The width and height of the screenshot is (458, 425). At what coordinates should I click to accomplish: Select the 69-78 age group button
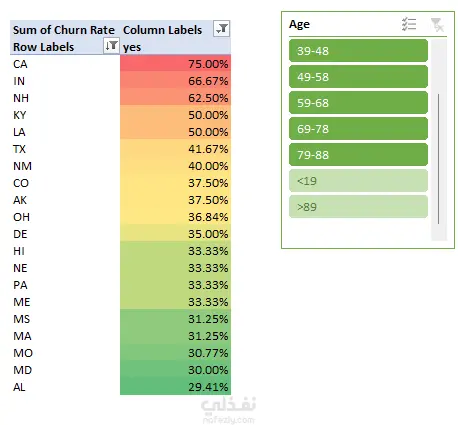[x=358, y=129]
